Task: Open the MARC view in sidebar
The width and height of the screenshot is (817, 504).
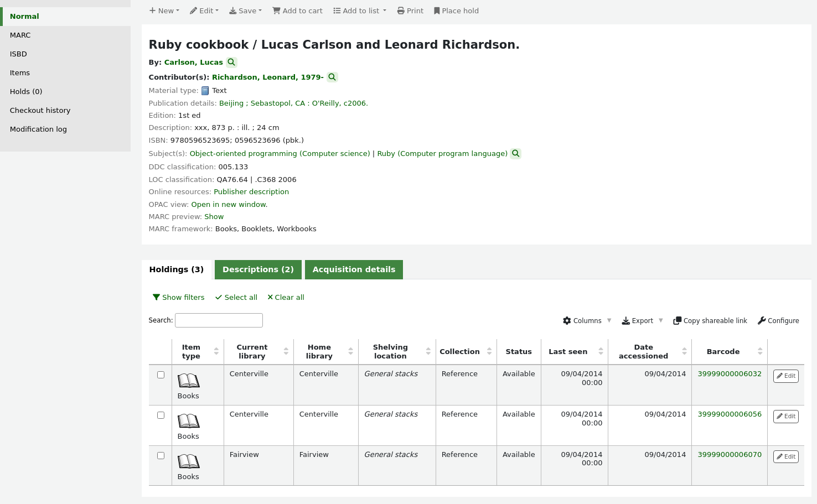Action: click(20, 35)
